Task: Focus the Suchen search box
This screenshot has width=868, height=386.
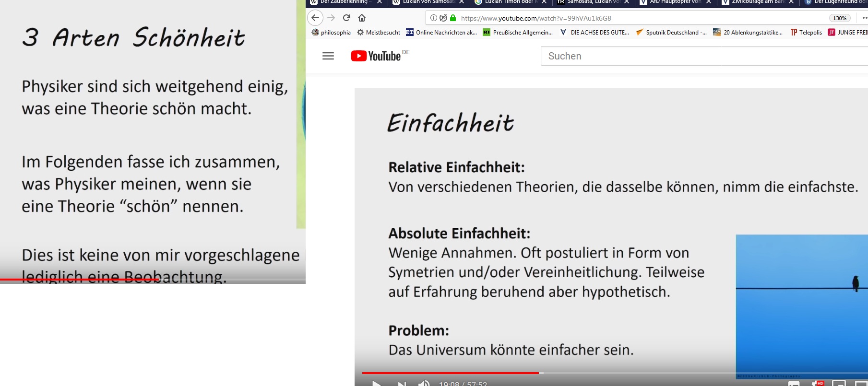Action: tap(704, 56)
